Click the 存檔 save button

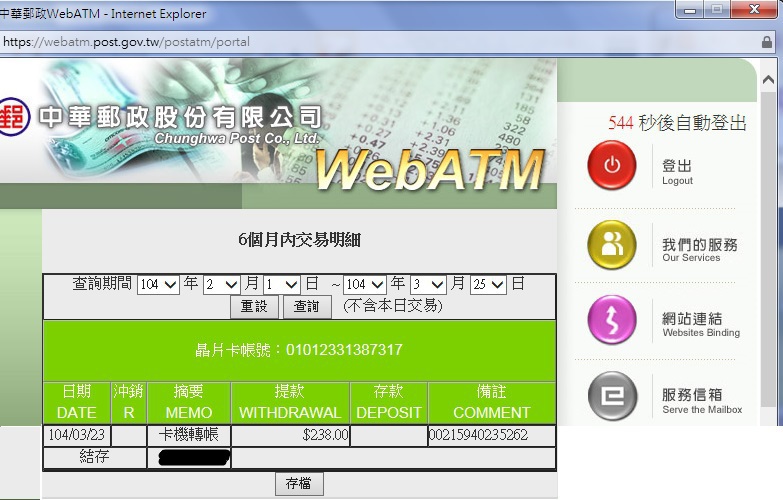299,484
